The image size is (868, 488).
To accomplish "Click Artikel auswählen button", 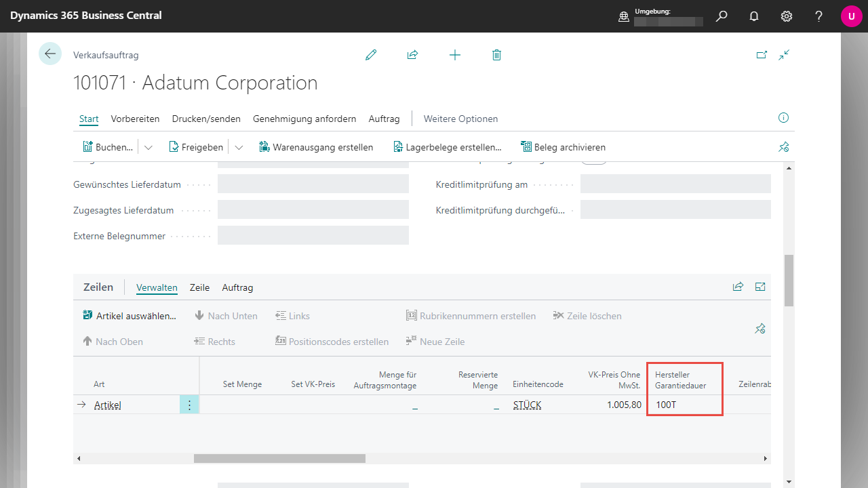I will coord(130,316).
